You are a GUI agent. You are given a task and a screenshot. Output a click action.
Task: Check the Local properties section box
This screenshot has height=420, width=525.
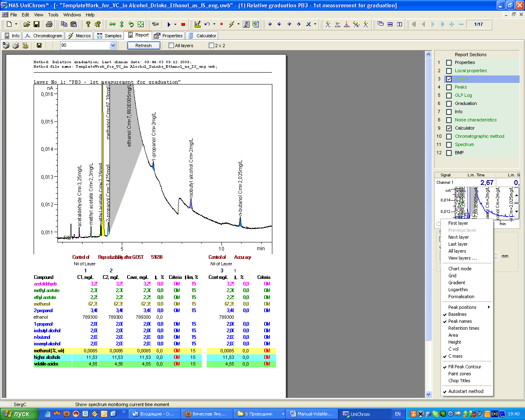[449, 71]
